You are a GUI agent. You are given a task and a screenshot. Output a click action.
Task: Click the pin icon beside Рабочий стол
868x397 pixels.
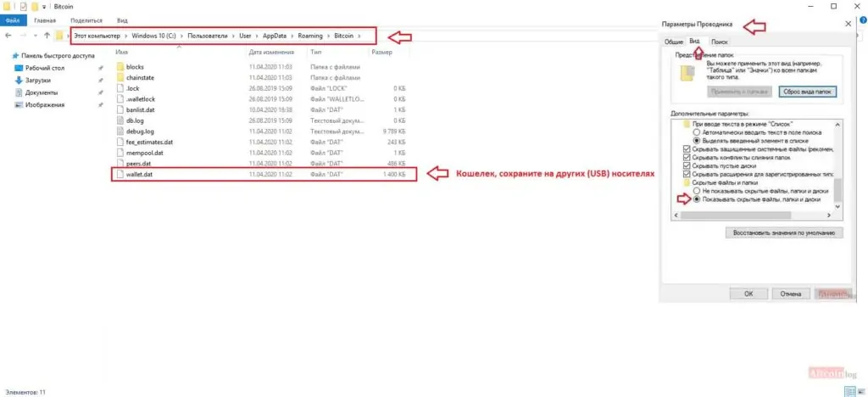coord(100,68)
